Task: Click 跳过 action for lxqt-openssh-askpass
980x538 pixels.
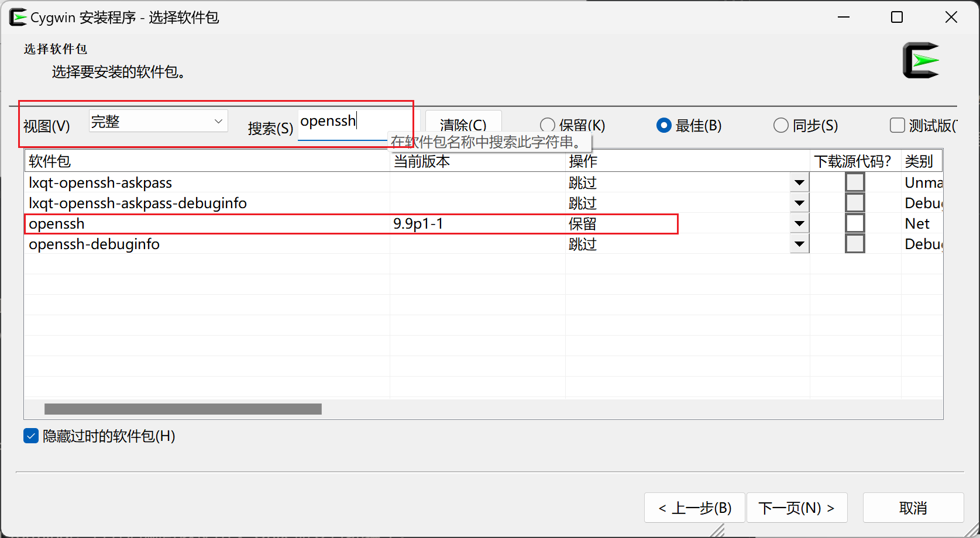Action: 583,182
